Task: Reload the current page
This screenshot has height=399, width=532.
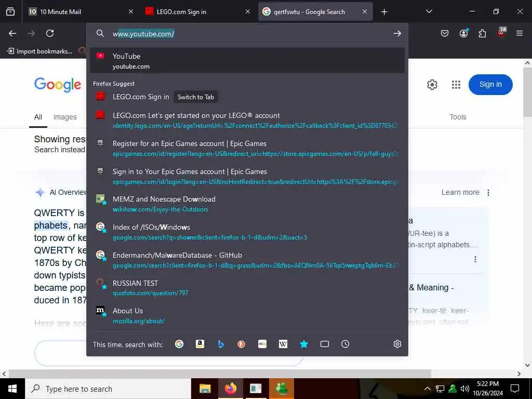Action: point(50,33)
